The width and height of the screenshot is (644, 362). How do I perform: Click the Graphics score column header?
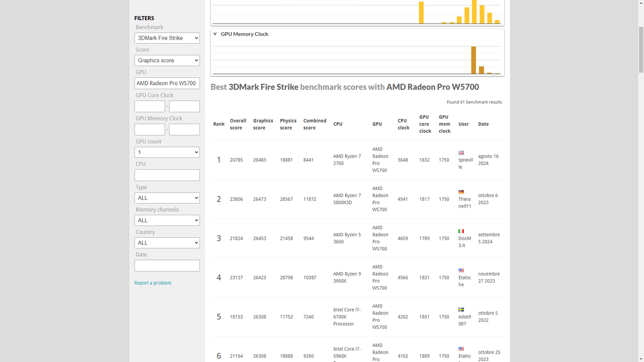coord(263,124)
